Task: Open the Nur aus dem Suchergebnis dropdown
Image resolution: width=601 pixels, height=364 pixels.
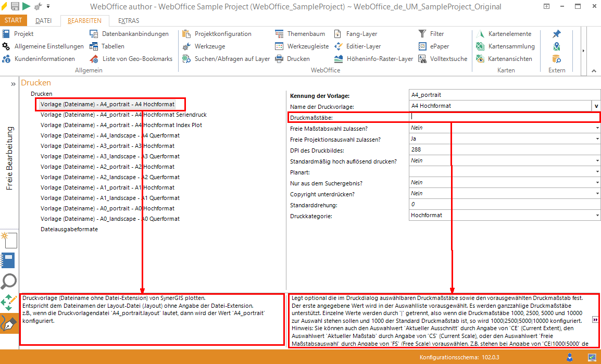Action: [597, 183]
